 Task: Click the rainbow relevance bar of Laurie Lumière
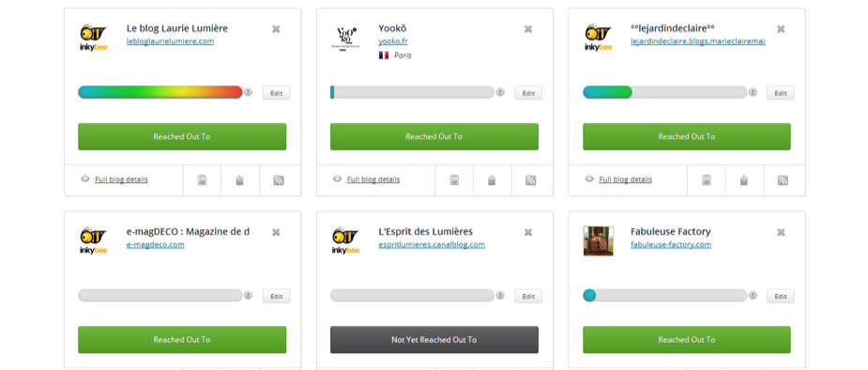point(160,92)
